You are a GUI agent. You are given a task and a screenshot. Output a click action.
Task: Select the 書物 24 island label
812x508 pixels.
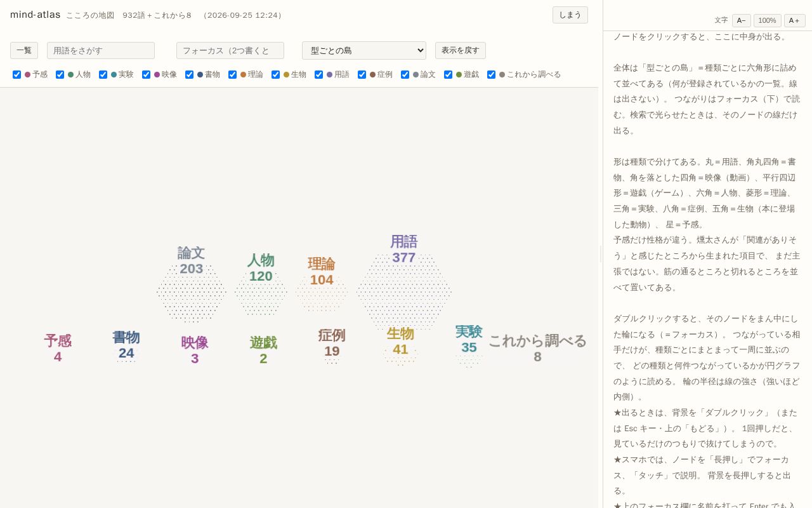point(126,345)
